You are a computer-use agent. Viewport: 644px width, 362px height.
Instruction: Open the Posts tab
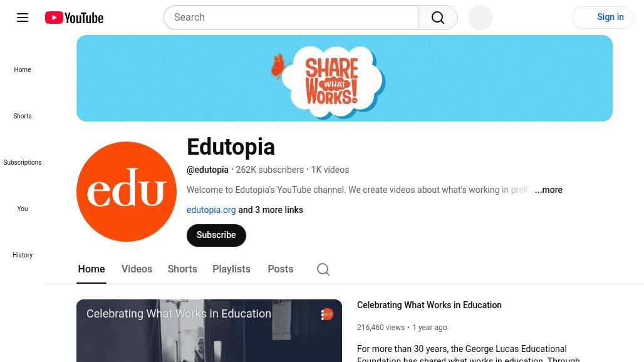coord(281,269)
